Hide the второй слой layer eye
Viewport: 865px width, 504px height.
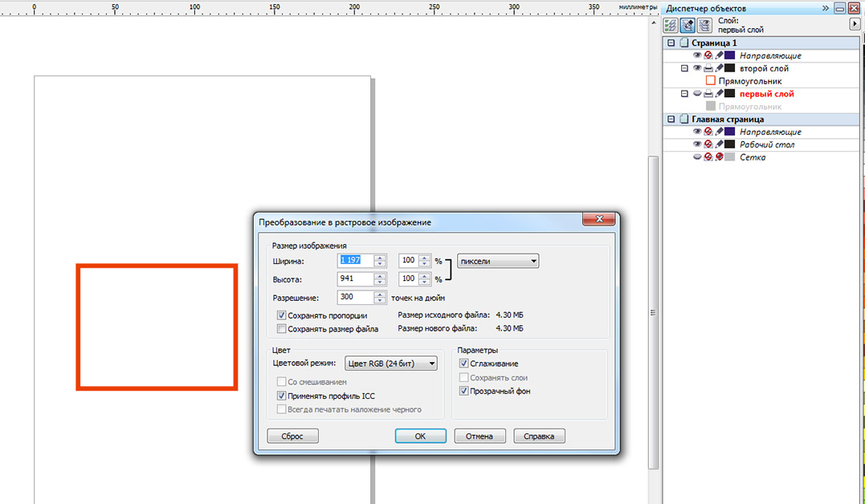pos(697,68)
